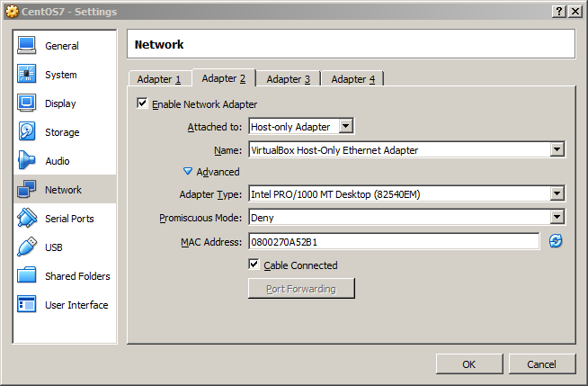The image size is (588, 386).
Task: Click the Port Forwarding button
Action: 301,289
